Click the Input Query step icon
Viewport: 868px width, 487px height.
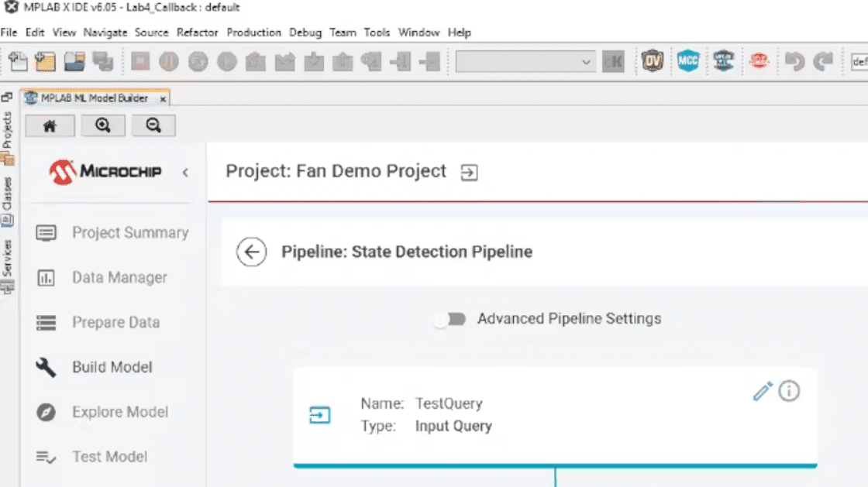click(319, 415)
